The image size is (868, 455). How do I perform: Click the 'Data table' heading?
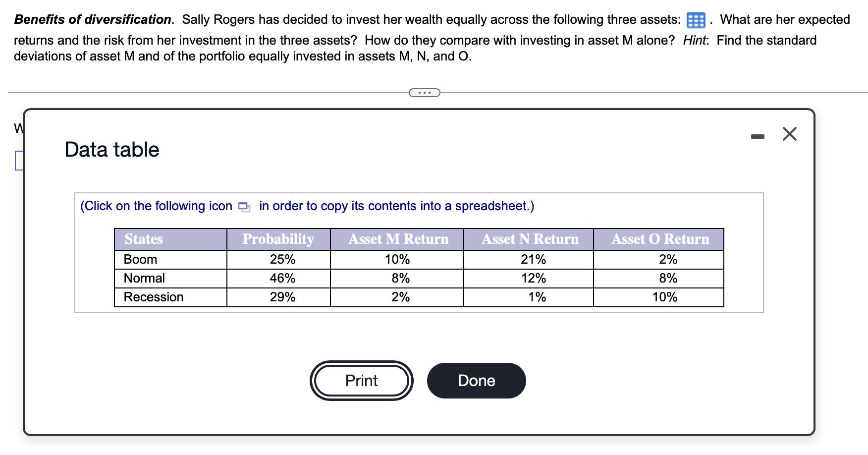point(111,149)
